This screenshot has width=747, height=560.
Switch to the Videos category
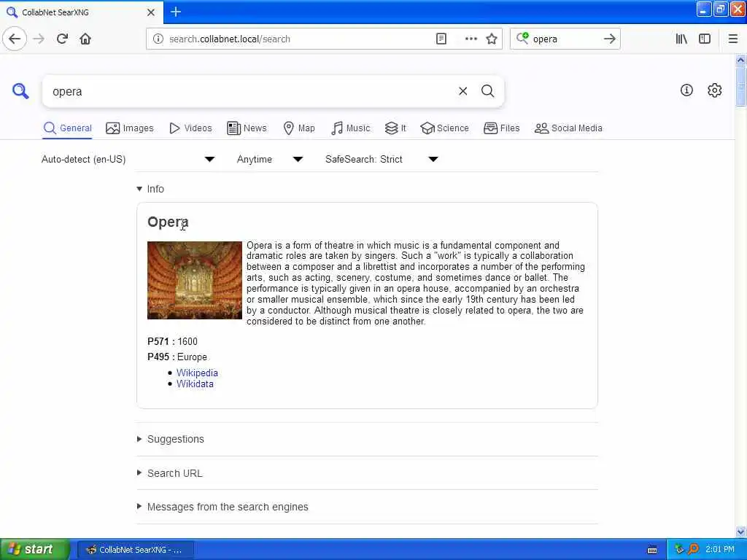[x=190, y=128]
